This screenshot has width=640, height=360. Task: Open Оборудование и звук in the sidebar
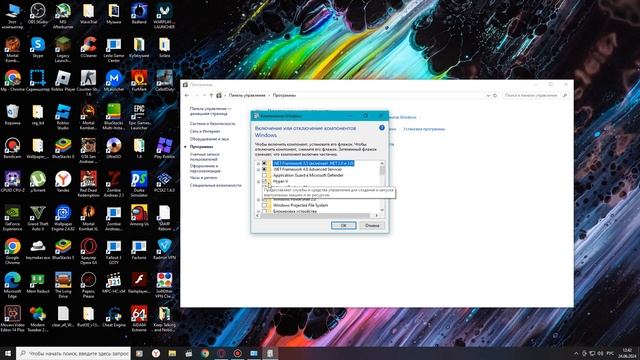coord(209,139)
